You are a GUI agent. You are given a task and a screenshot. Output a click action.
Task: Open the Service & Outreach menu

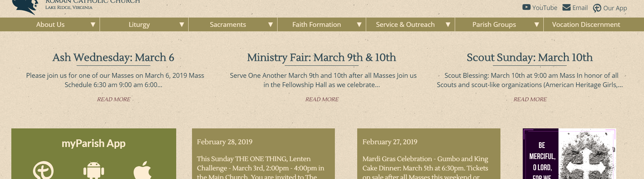(405, 24)
